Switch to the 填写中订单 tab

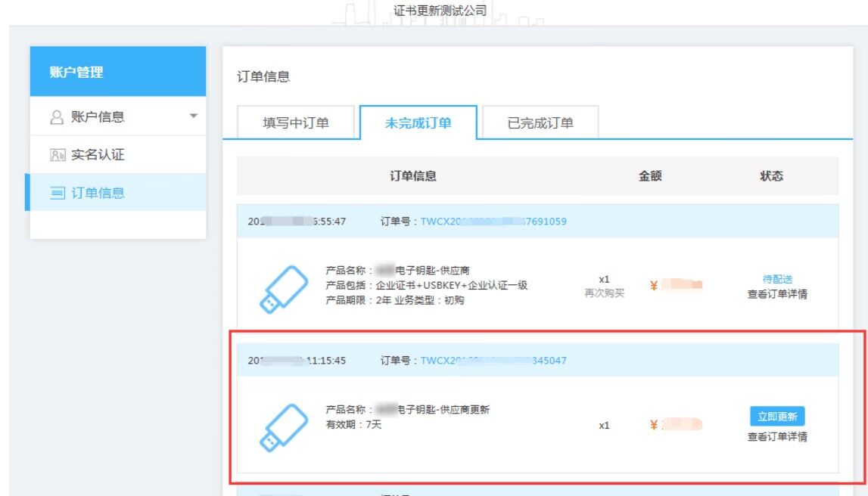coord(296,123)
